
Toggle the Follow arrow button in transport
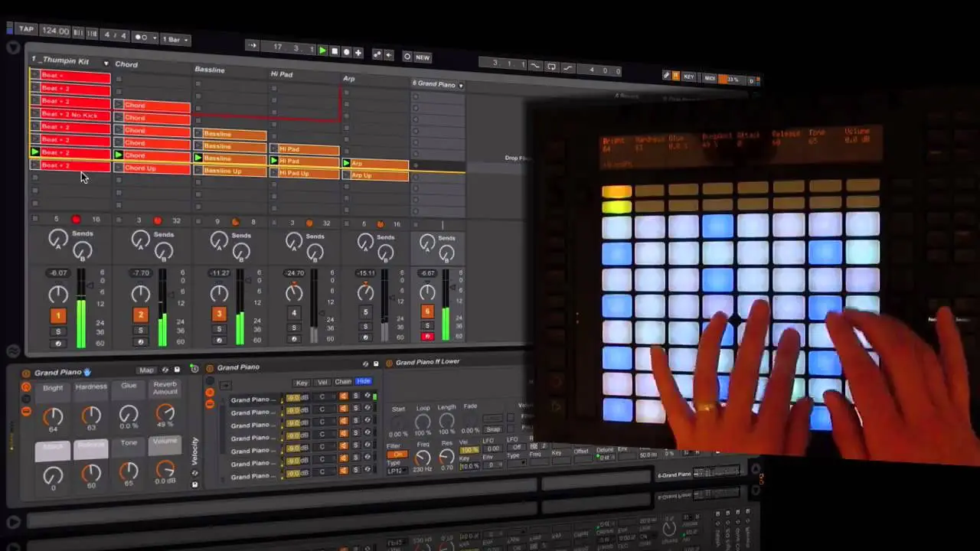(252, 46)
